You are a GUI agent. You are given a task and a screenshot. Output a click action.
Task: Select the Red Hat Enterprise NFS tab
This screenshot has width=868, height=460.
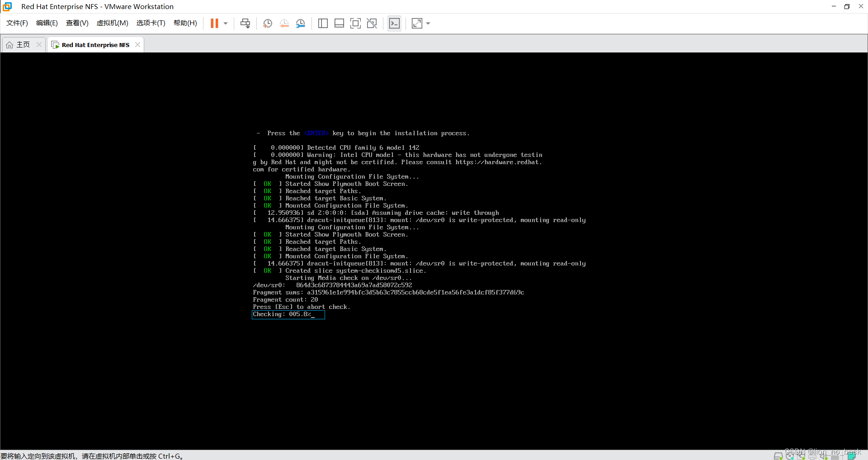[96, 45]
